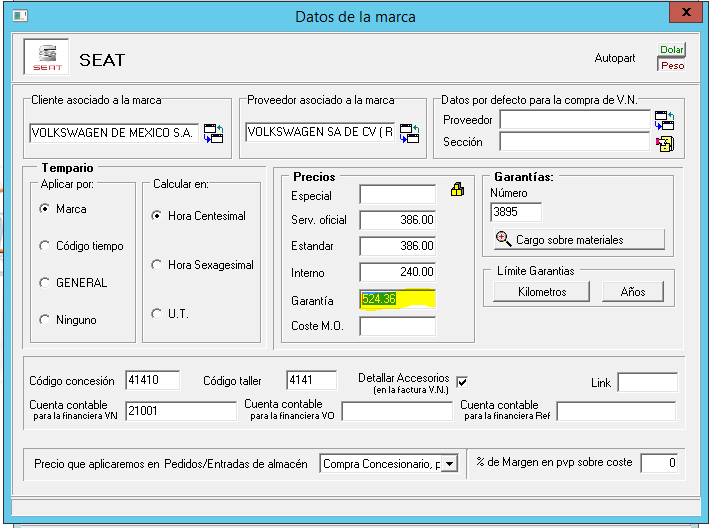
Task: Click the Serv. oficial price field
Action: click(398, 220)
